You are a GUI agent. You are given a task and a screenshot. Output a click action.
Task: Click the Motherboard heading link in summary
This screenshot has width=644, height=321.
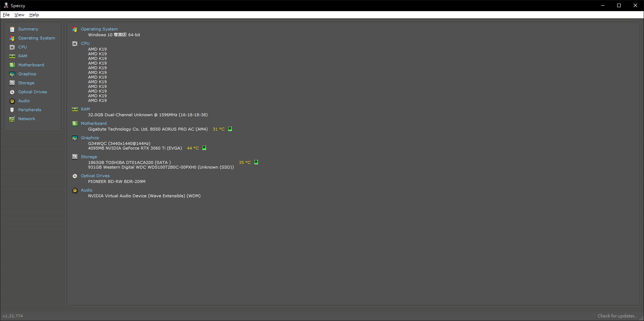point(94,123)
